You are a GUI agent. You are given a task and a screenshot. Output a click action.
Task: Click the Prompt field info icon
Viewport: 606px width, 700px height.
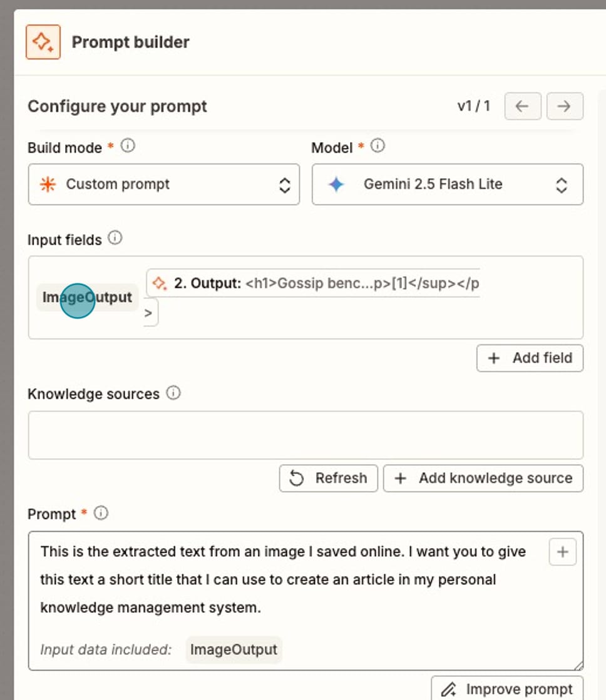point(100,512)
